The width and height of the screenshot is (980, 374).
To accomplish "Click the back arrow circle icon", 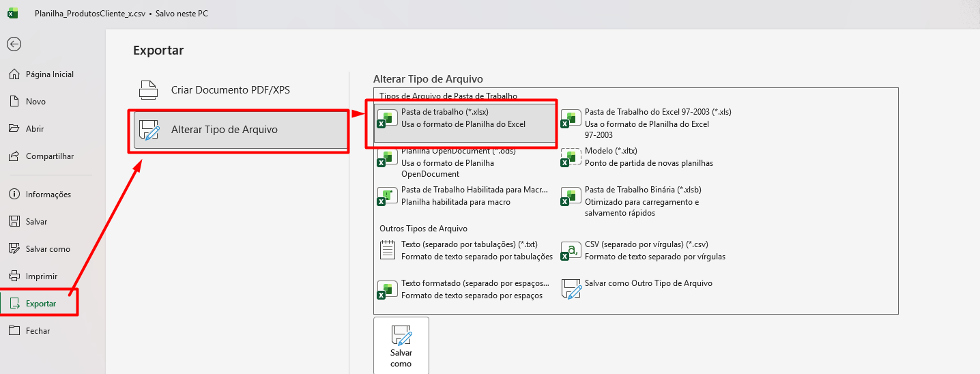I will (14, 44).
